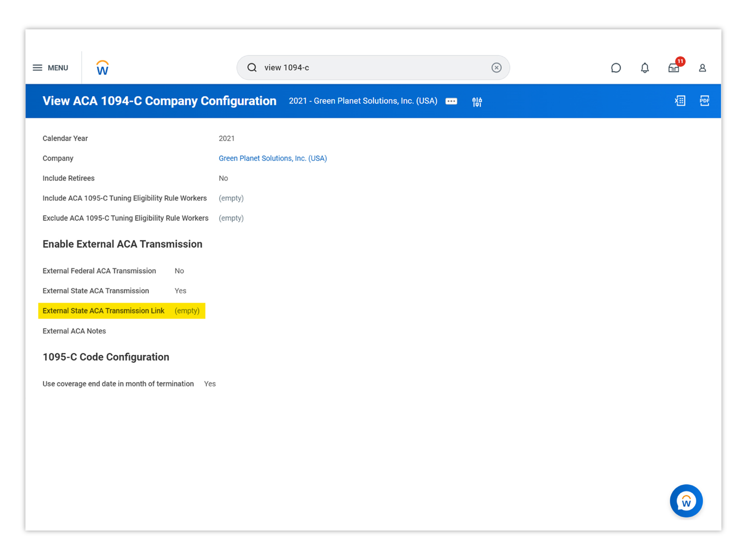Open the change selection sliders icon
This screenshot has height=560, width=747.
click(477, 102)
